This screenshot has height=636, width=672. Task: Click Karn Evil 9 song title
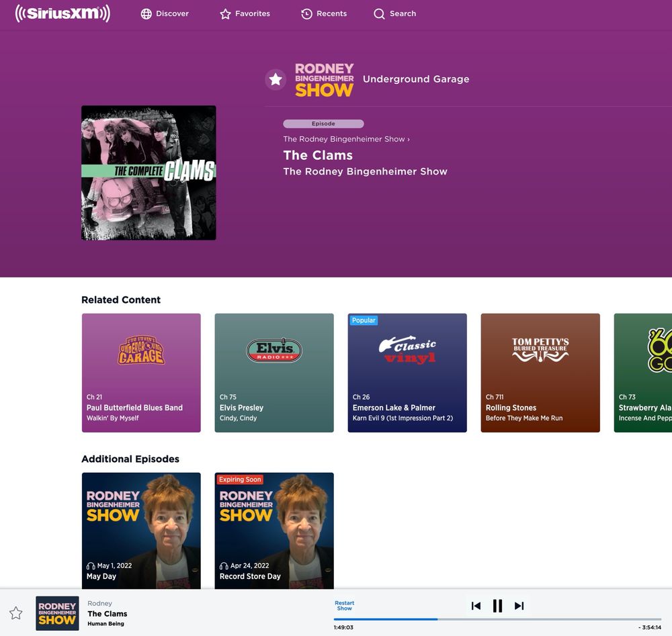pos(403,418)
